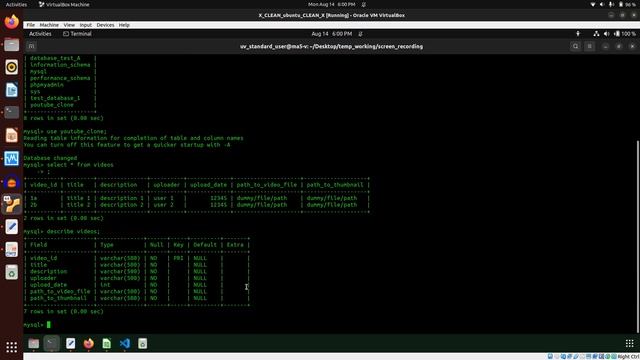Viewport: 640px width, 360px height.
Task: Click the host volume icon
Action: [602, 4]
